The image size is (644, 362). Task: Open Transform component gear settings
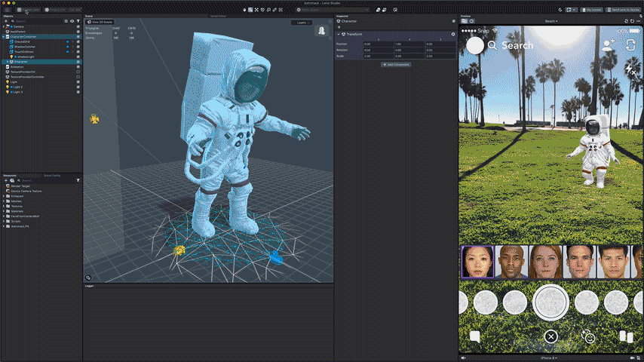(x=453, y=34)
